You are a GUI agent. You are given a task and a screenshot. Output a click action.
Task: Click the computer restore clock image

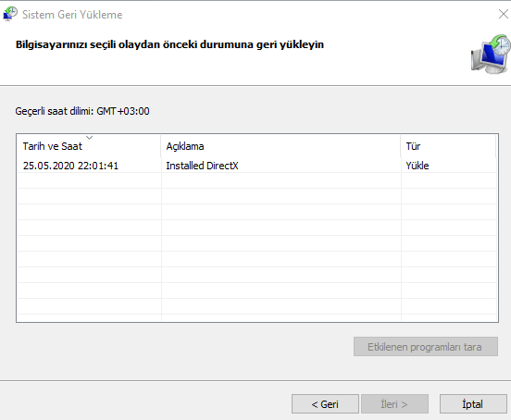pyautogui.click(x=491, y=54)
